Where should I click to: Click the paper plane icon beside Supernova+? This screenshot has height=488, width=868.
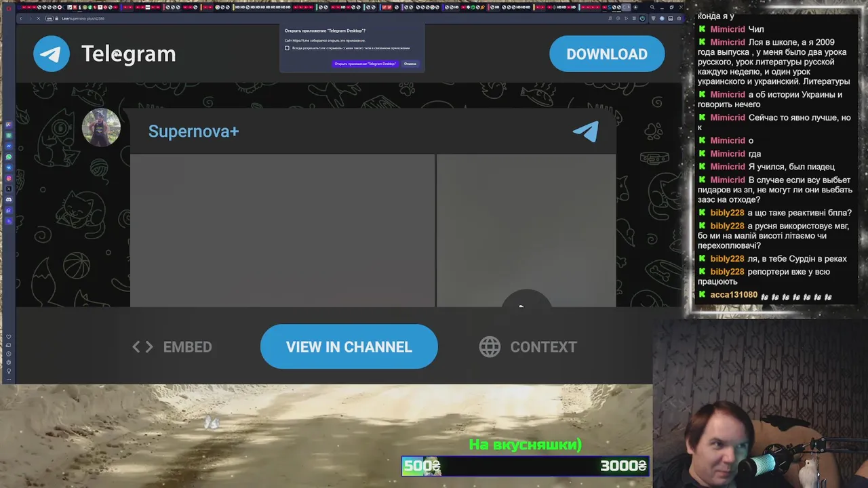coord(586,131)
